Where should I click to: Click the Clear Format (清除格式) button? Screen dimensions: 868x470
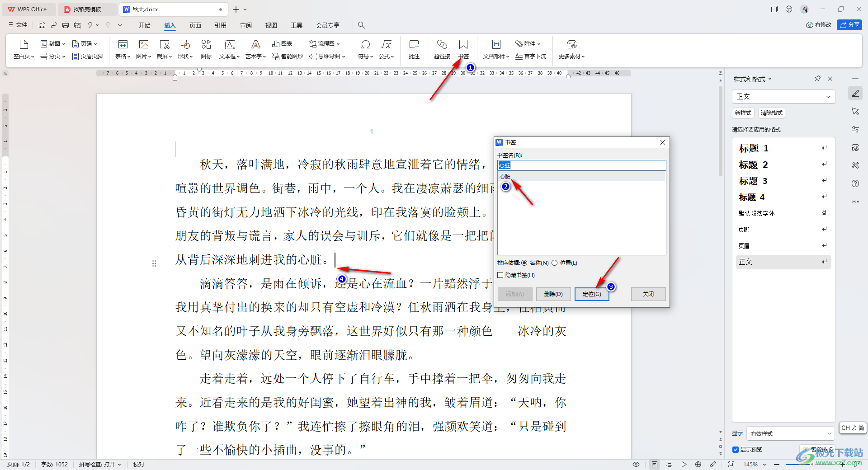tap(771, 113)
